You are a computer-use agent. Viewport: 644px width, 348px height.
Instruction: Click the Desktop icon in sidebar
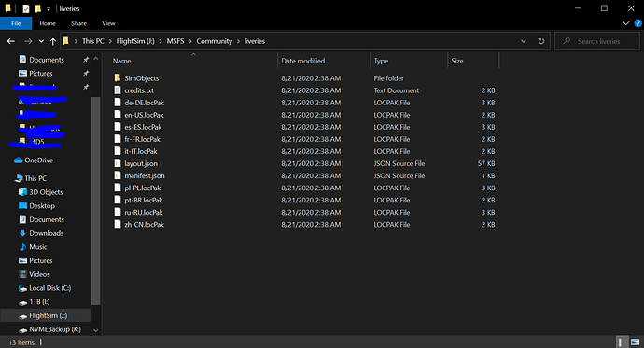(23, 205)
